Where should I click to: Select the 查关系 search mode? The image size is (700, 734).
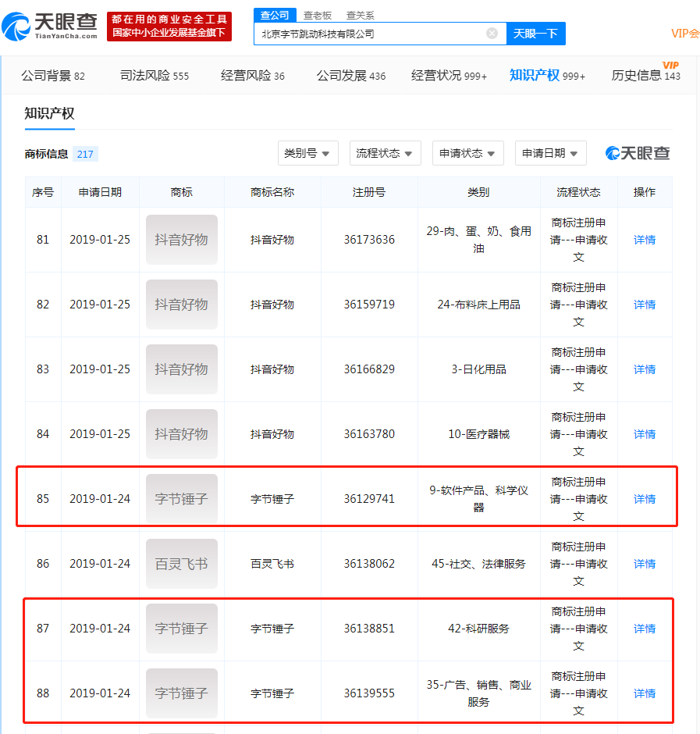(359, 14)
